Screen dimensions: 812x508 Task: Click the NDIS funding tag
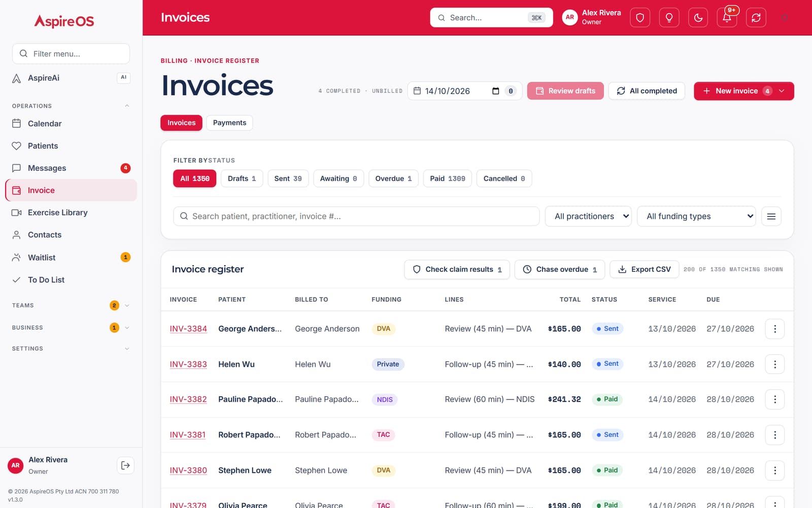click(385, 399)
